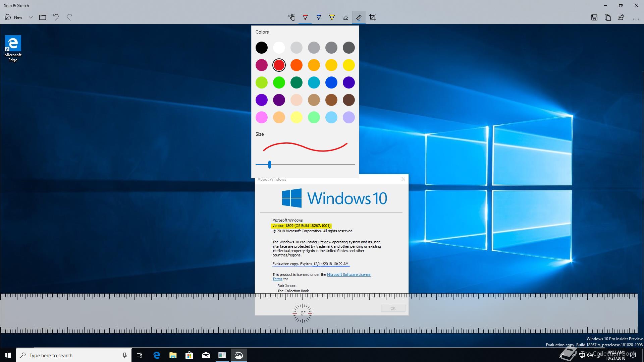The image size is (644, 362).
Task: Click the Snip & Sketch taskbar icon
Action: [x=239, y=355]
